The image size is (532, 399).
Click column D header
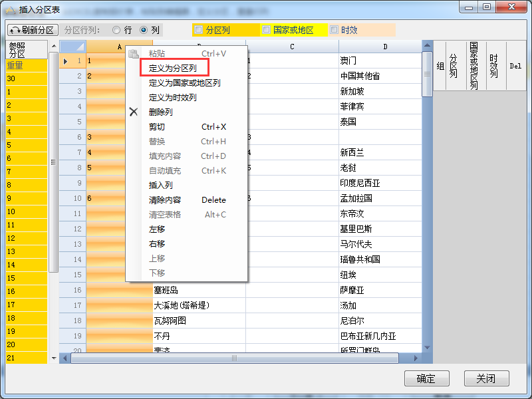[x=385, y=47]
